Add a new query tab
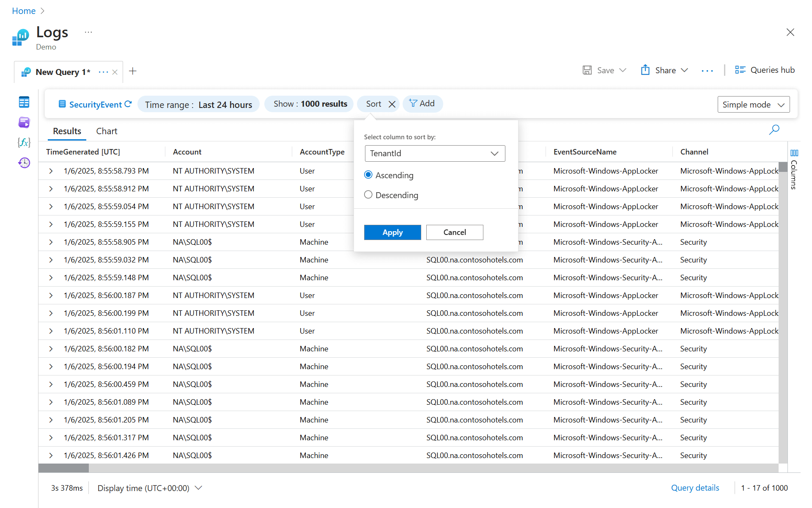812x508 pixels. click(133, 71)
